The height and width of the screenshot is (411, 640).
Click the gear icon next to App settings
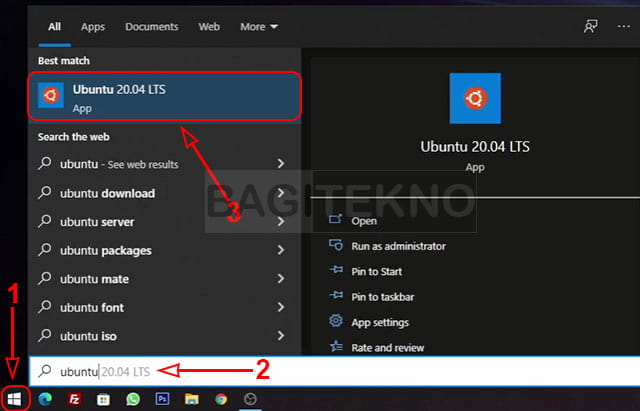336,321
